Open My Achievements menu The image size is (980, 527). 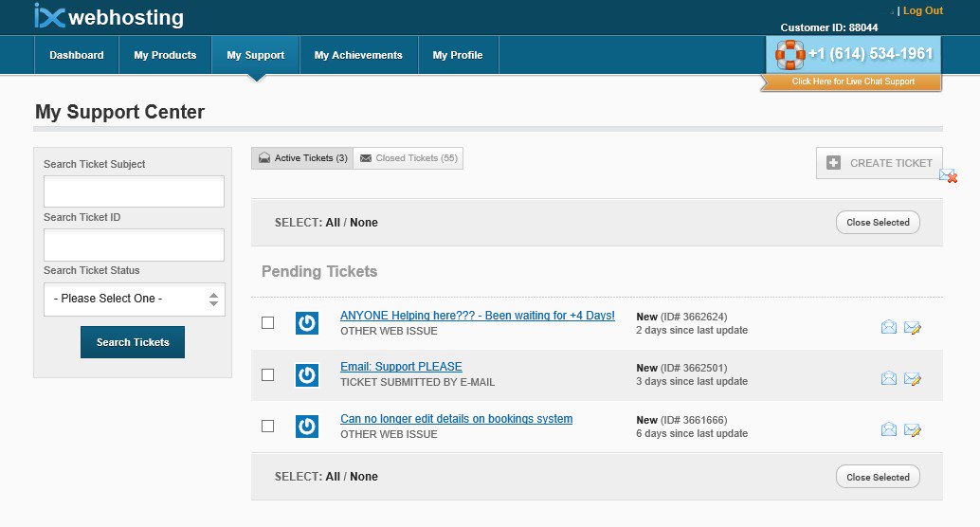point(359,55)
